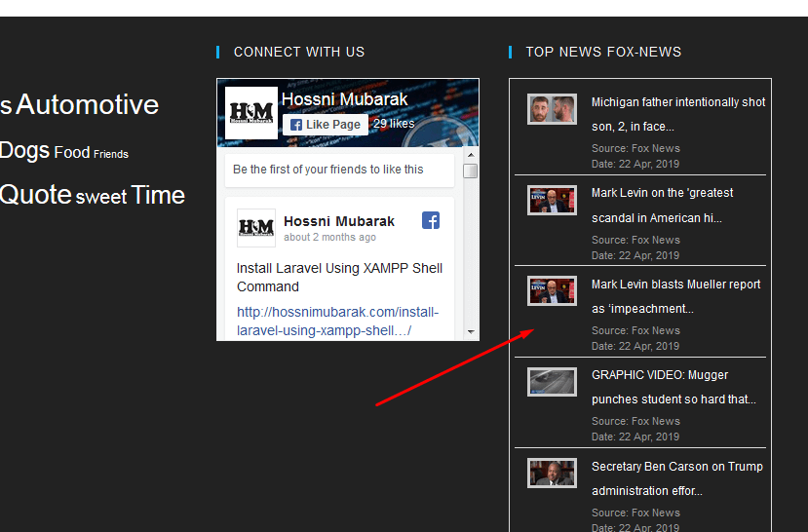Screen dimensions: 808x532
Task: Click the Hossni Mubarak page logo in header
Action: (x=250, y=113)
